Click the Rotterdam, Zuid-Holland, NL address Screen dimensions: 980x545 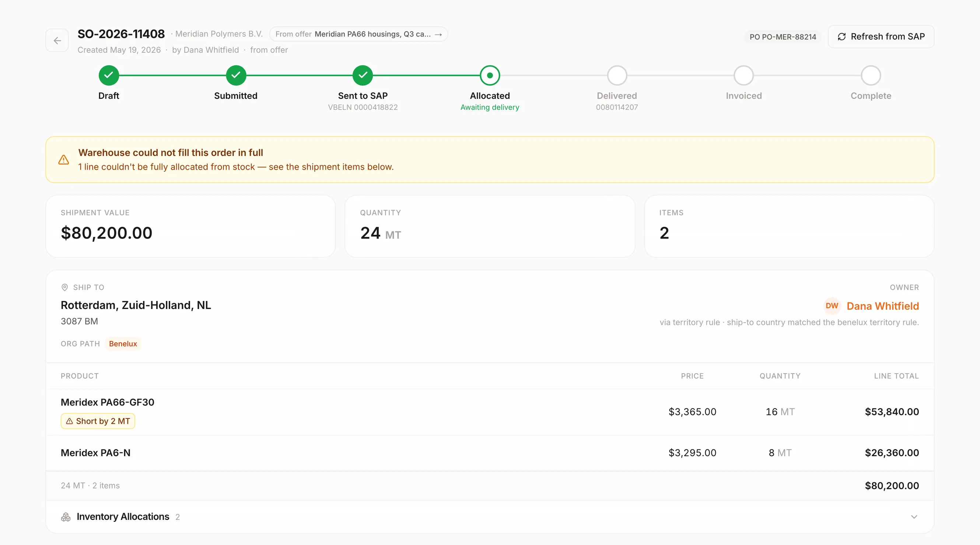click(x=136, y=305)
